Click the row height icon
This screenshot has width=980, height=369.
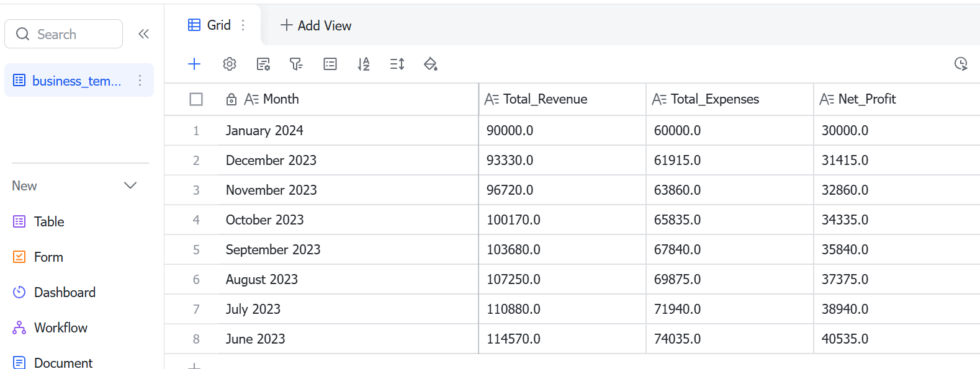pos(397,64)
